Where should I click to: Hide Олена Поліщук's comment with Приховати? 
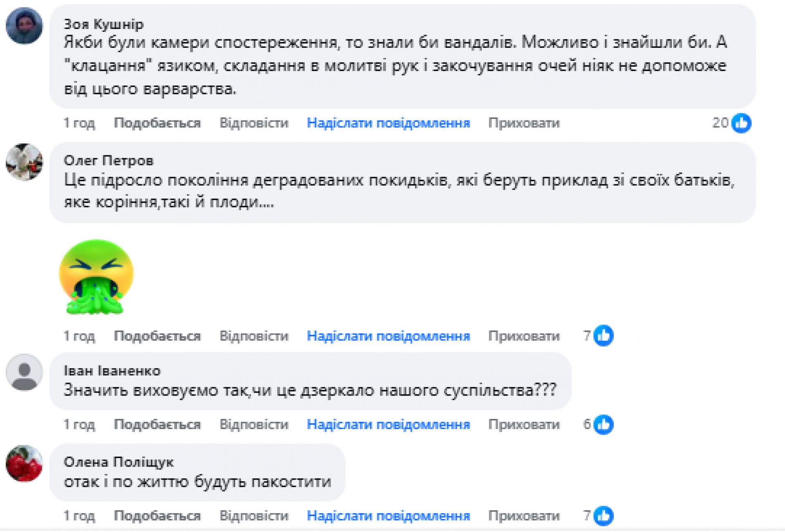(524, 516)
